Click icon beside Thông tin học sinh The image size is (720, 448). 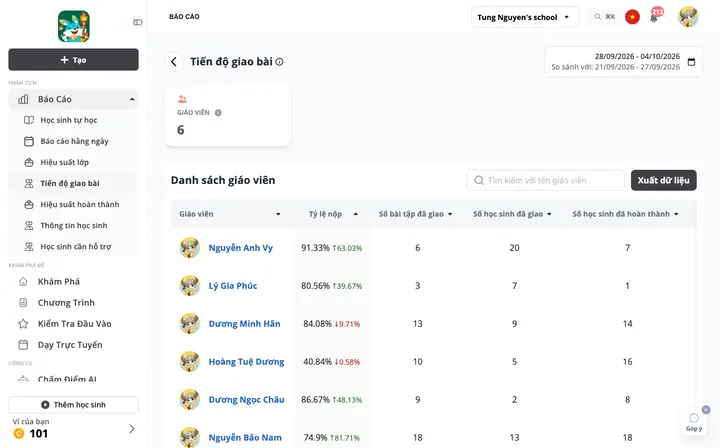coord(29,226)
